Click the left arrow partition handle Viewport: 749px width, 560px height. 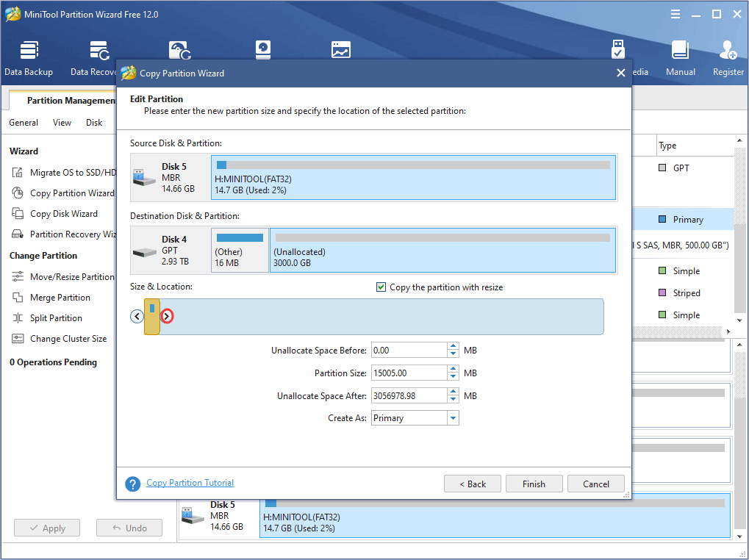[x=137, y=316]
